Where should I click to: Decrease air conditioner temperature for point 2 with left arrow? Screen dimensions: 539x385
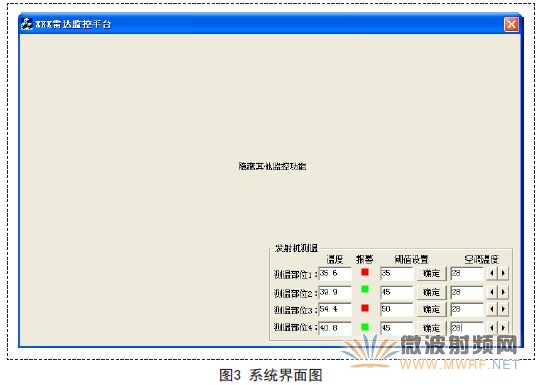coord(492,292)
